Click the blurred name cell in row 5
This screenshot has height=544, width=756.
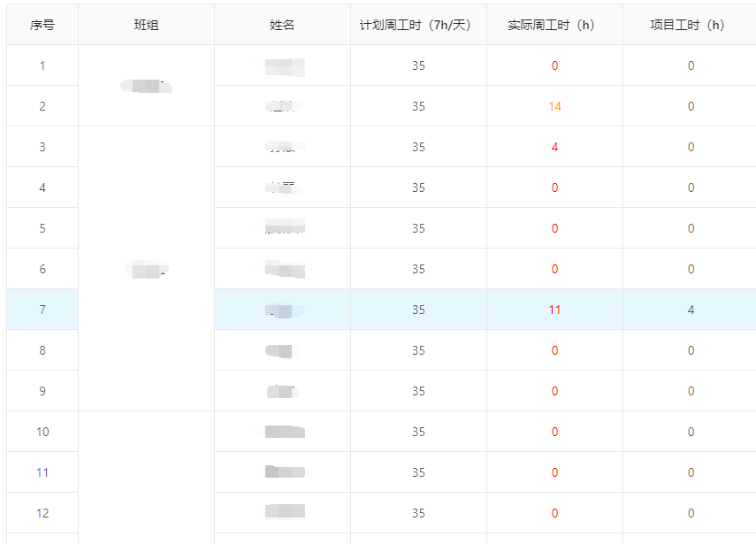pos(281,227)
